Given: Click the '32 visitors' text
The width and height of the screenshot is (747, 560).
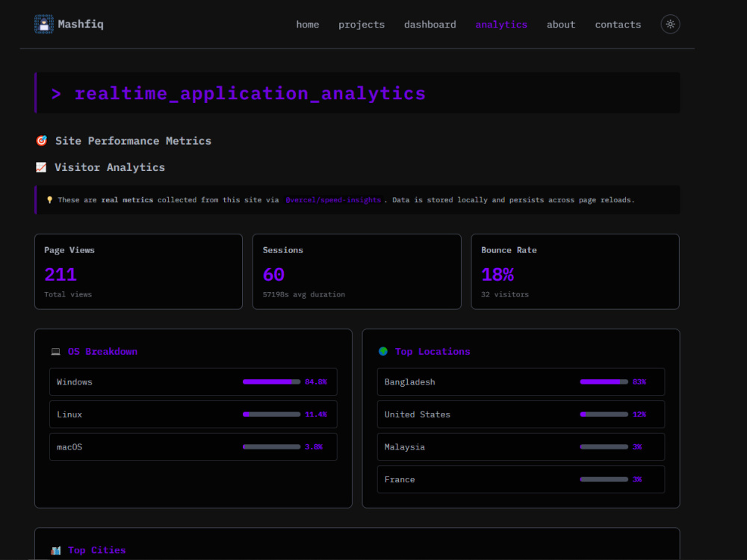Looking at the screenshot, I should coord(505,295).
